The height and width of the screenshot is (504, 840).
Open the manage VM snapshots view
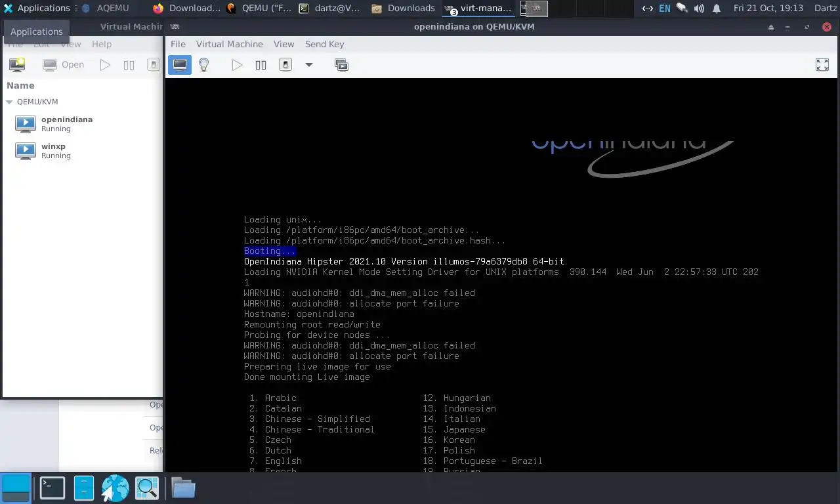click(341, 65)
